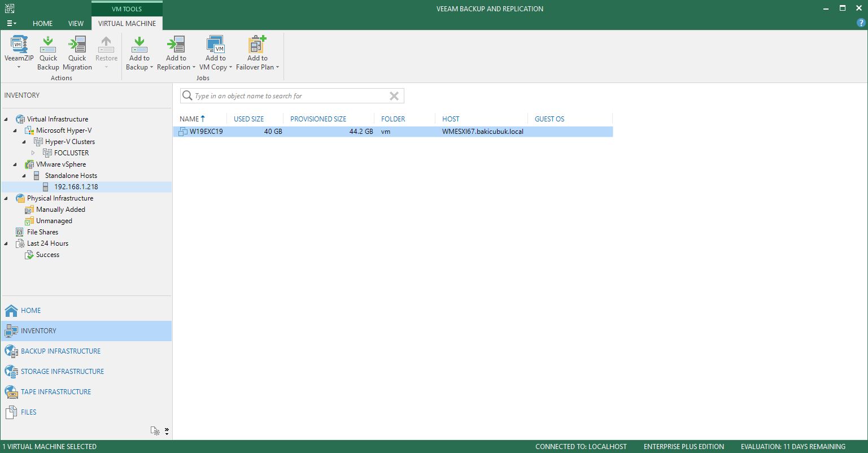Viewport: 868px width, 453px height.
Task: Click the W19EXC19 VM icon
Action: [x=182, y=132]
